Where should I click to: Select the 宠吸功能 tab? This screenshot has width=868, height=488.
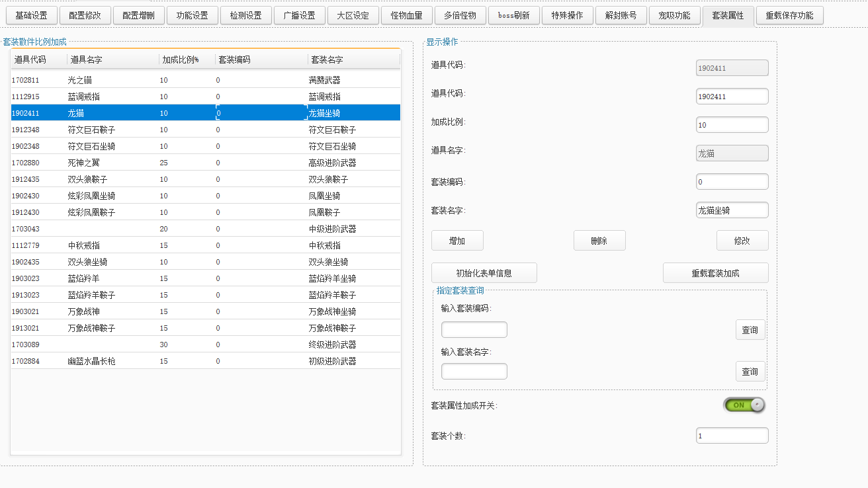tap(674, 15)
